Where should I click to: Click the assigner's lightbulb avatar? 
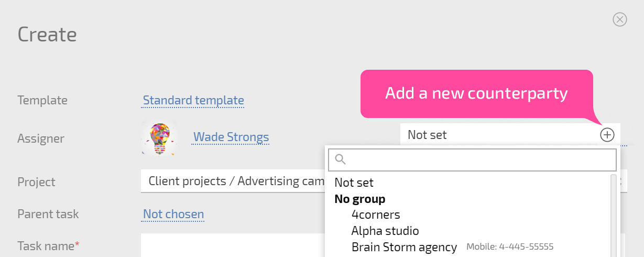click(x=159, y=138)
